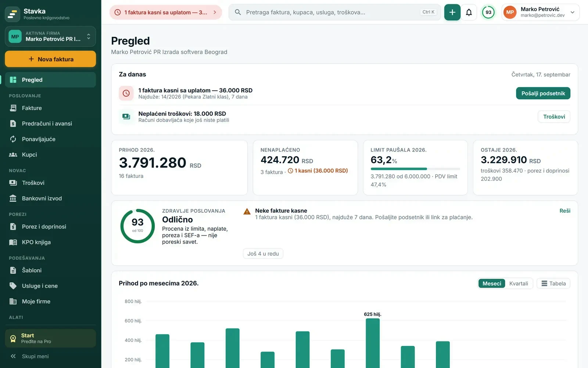Click the Stavka logo icon

pos(12,14)
